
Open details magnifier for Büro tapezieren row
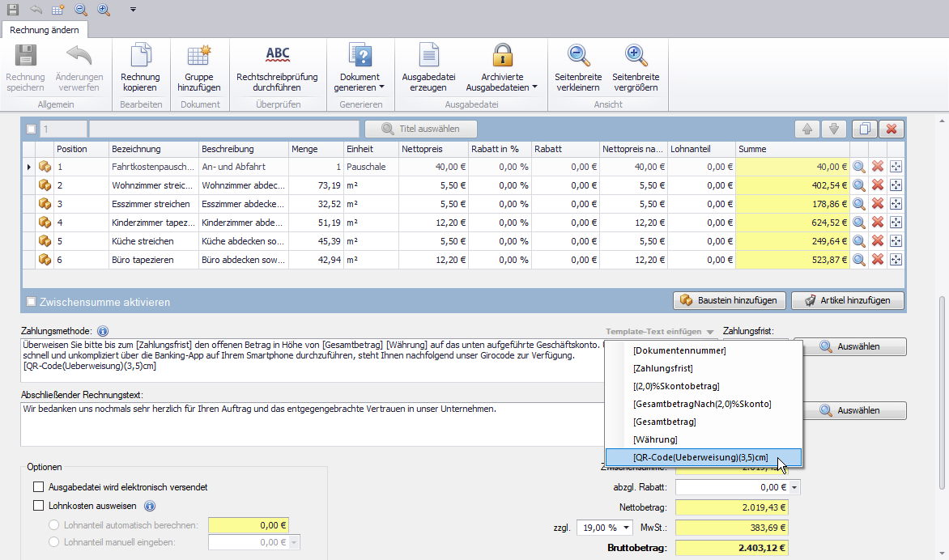click(859, 260)
